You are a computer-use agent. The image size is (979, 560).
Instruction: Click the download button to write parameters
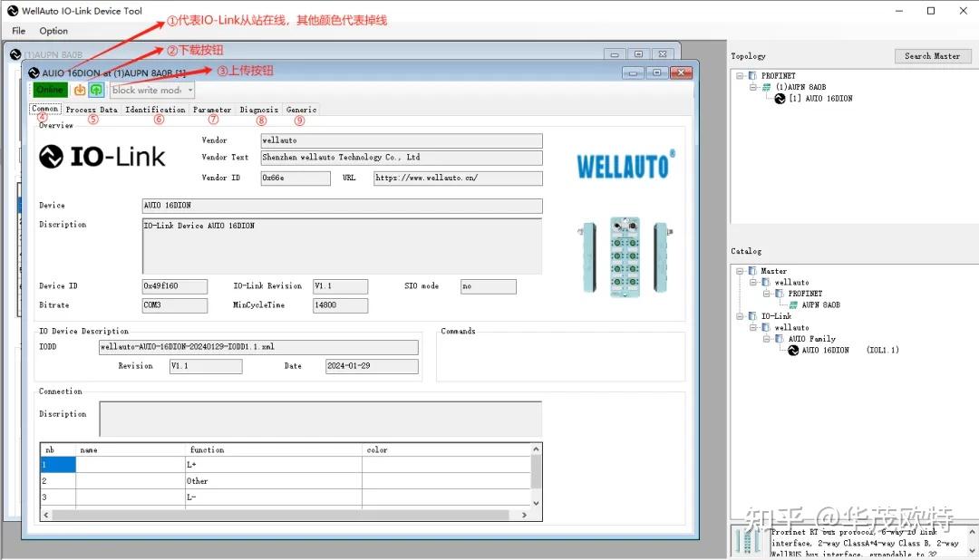coord(80,90)
